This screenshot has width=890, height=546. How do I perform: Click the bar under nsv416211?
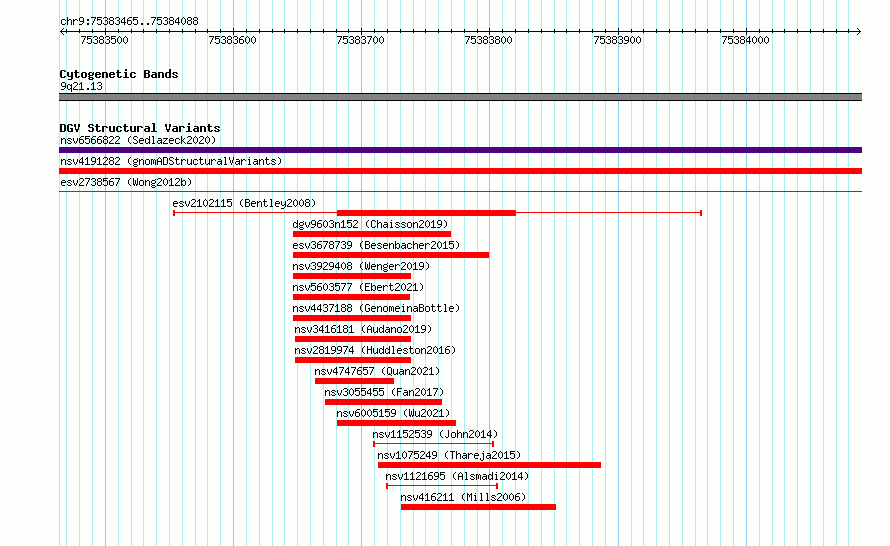click(x=478, y=507)
